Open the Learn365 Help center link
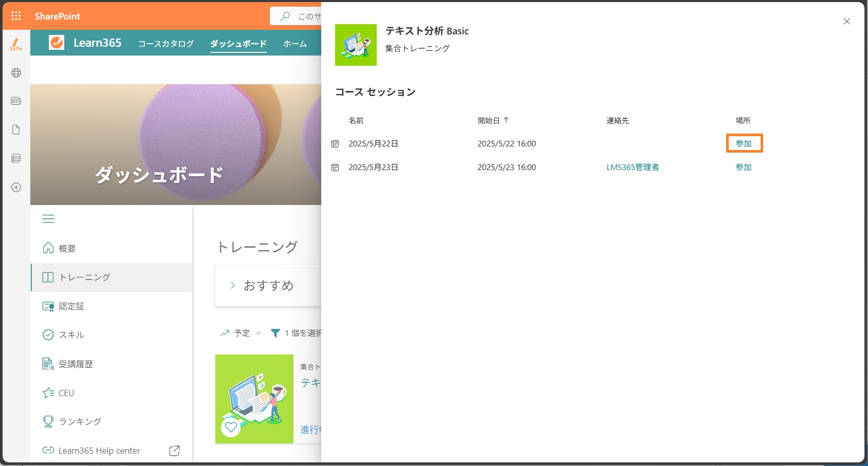 pyautogui.click(x=99, y=451)
